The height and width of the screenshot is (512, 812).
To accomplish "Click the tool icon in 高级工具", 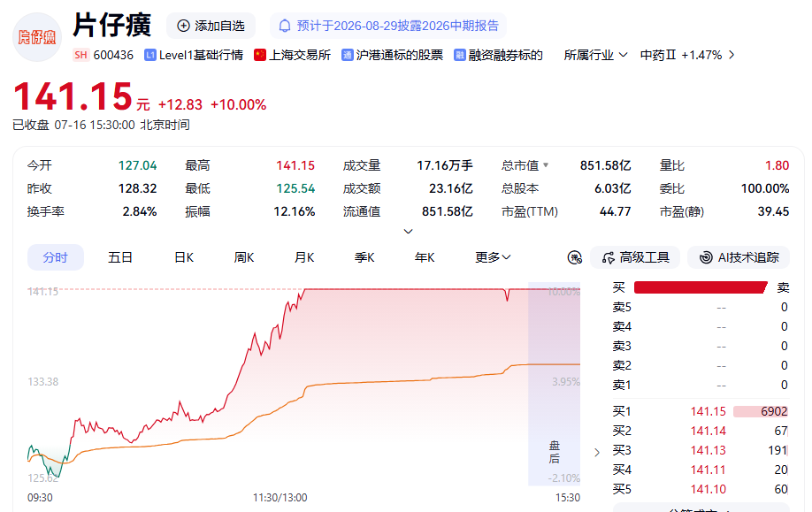I will coord(609,257).
